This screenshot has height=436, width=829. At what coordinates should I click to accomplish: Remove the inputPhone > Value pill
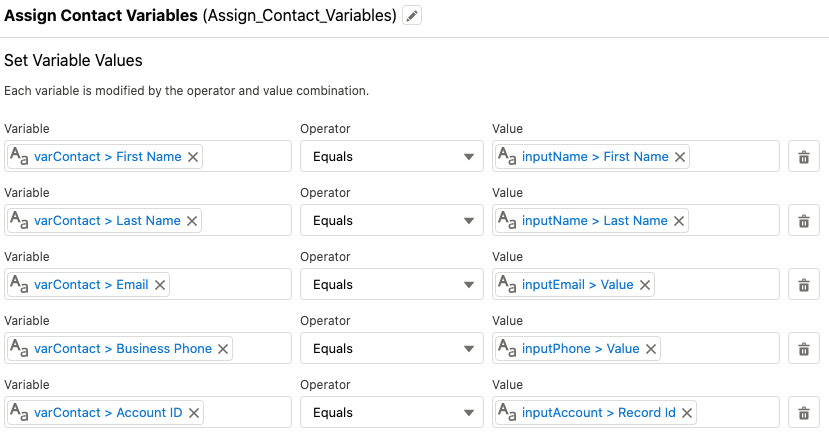[x=651, y=349]
